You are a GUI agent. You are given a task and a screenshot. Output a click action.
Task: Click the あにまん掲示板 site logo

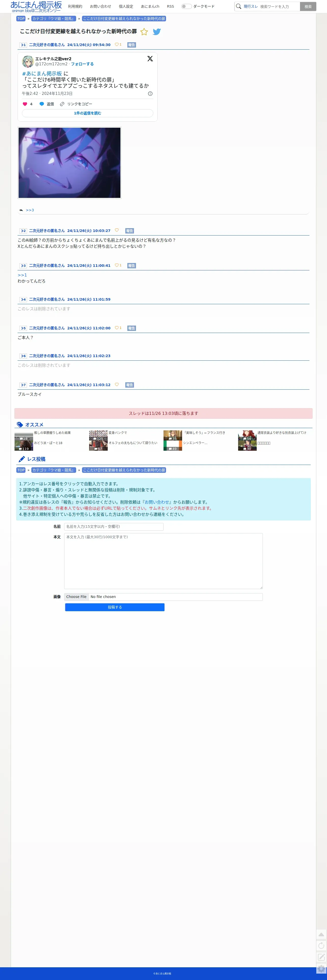pos(36,6)
